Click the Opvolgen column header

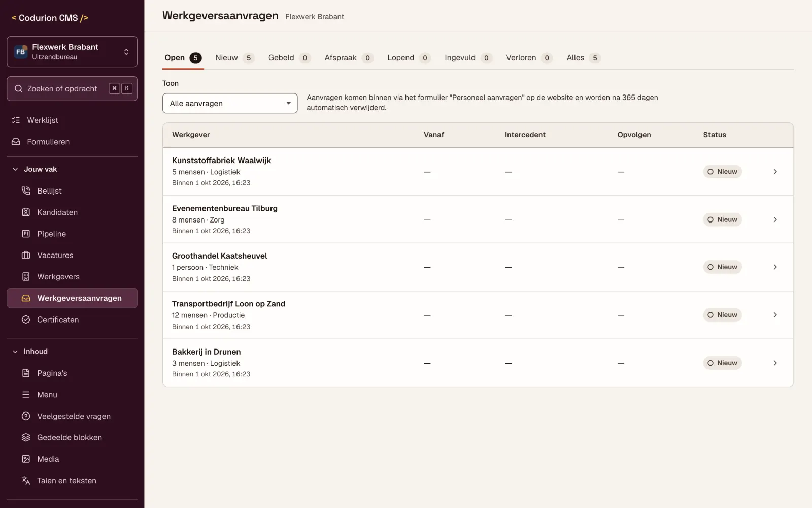[634, 135]
